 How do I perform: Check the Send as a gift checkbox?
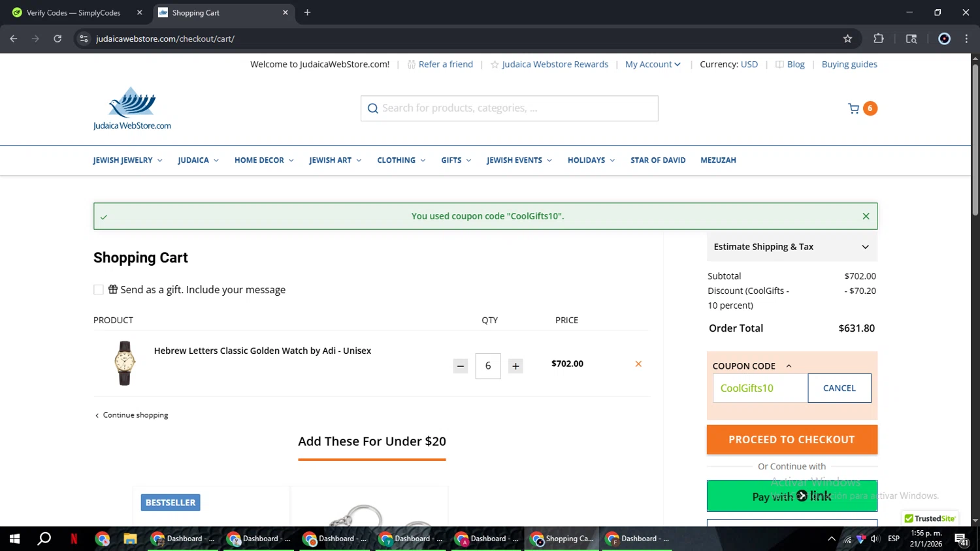99,290
